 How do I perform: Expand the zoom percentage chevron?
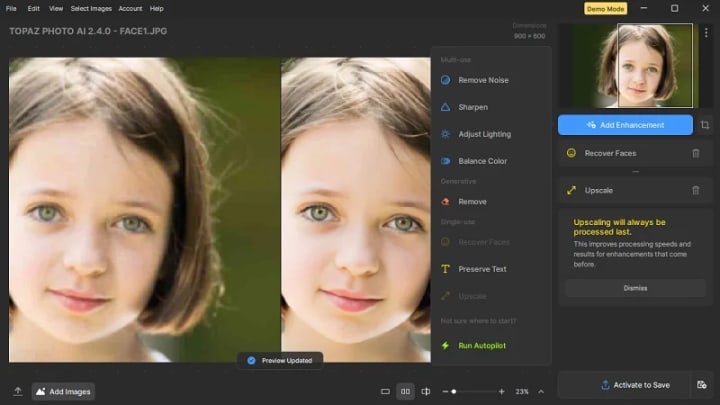pyautogui.click(x=541, y=391)
